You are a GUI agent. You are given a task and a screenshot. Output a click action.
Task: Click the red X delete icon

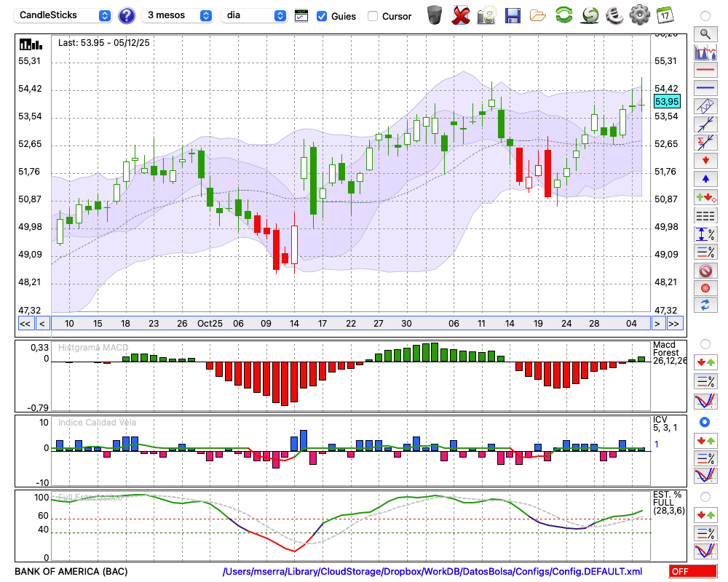pos(461,15)
